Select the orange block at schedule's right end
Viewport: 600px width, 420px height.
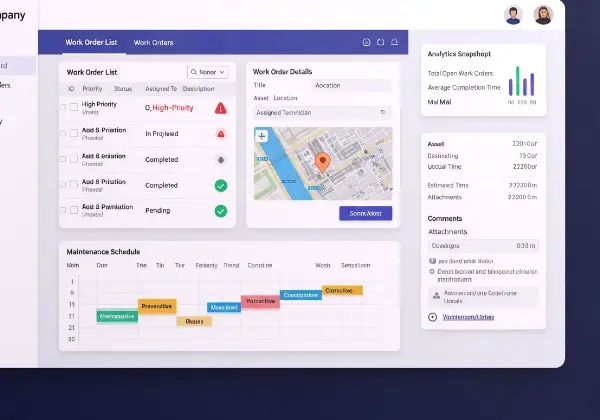pos(342,291)
